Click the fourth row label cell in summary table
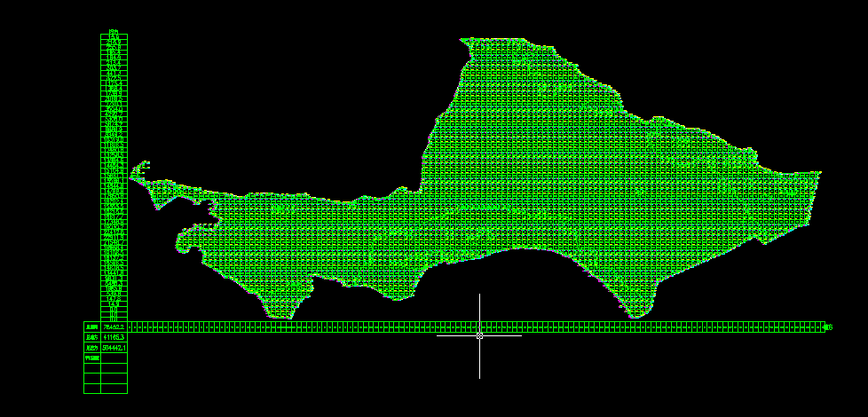 91,359
